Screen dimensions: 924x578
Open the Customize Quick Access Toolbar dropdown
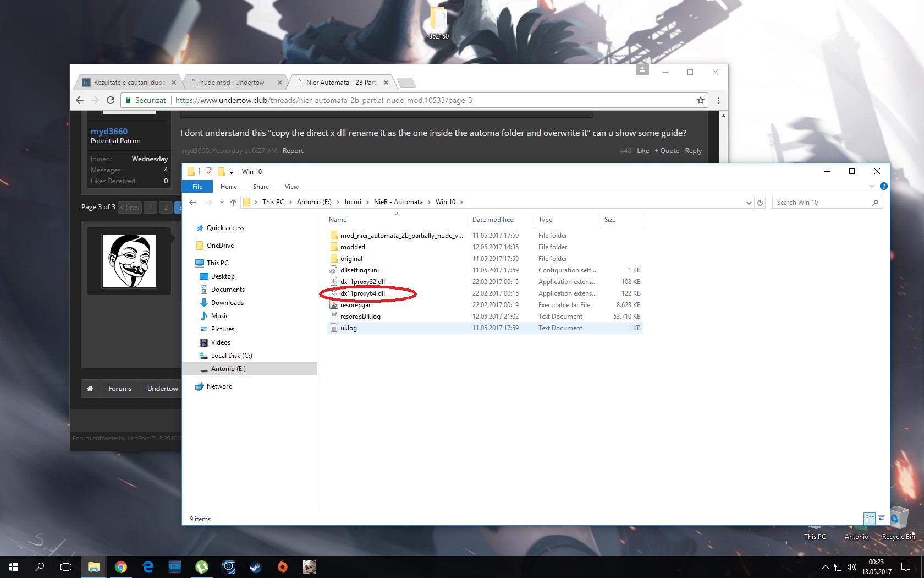pos(232,172)
